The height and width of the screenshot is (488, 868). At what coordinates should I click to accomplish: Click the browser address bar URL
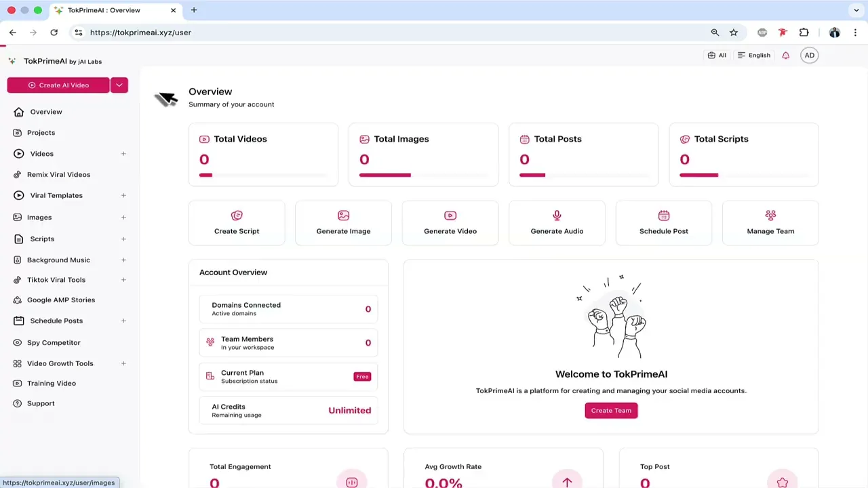pos(140,33)
